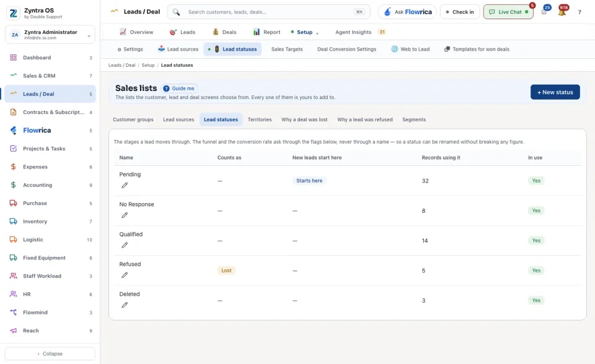Open the Reach megaphone icon

tap(13, 331)
